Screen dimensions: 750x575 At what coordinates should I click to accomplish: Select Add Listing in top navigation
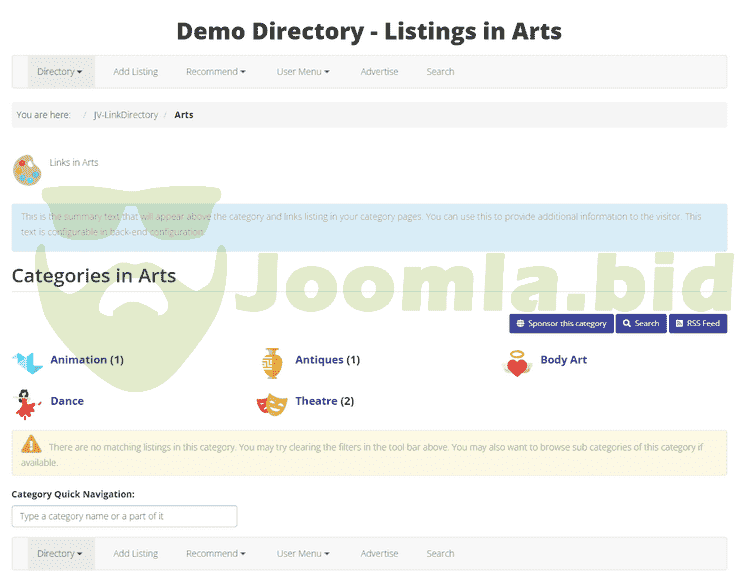(x=135, y=72)
